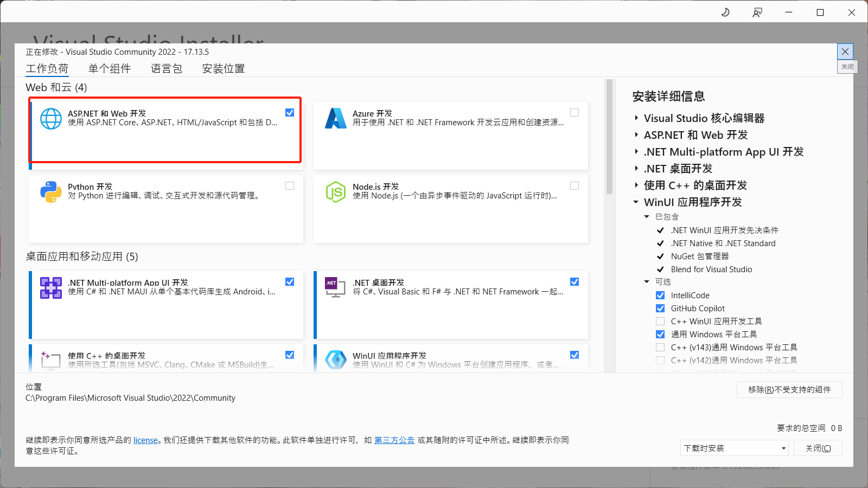Click the Python development logo icon
Image resolution: width=868 pixels, height=488 pixels.
tap(51, 192)
